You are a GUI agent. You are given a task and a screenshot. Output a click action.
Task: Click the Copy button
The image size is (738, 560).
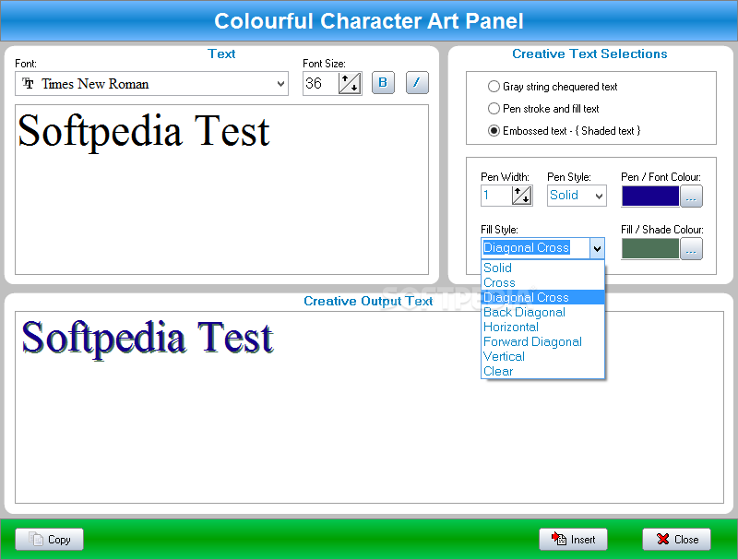click(x=50, y=540)
